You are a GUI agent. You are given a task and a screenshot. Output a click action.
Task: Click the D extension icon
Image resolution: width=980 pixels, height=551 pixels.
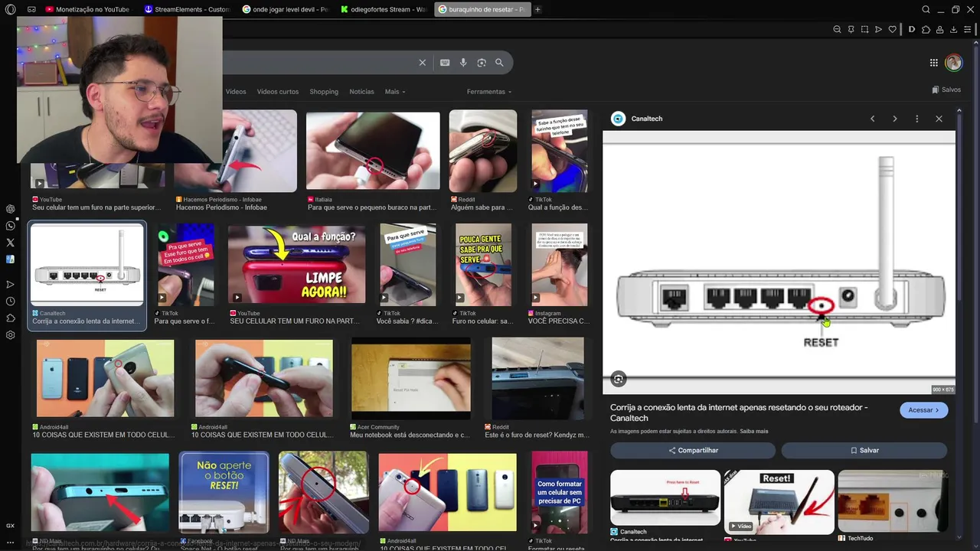911,30
